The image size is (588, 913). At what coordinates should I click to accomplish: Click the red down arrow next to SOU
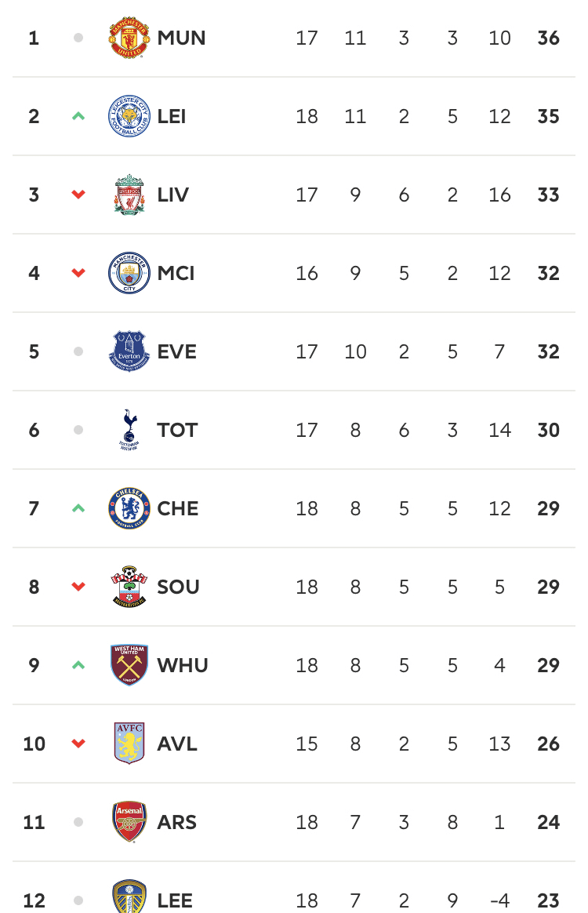78,587
